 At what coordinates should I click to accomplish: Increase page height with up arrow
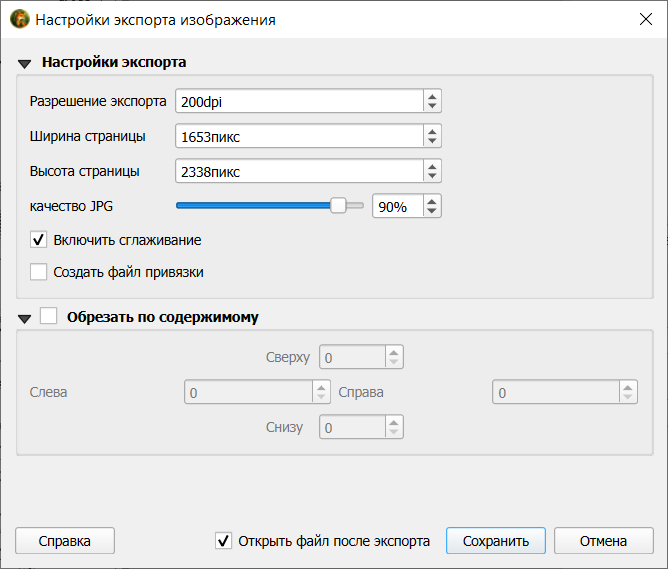click(x=432, y=167)
